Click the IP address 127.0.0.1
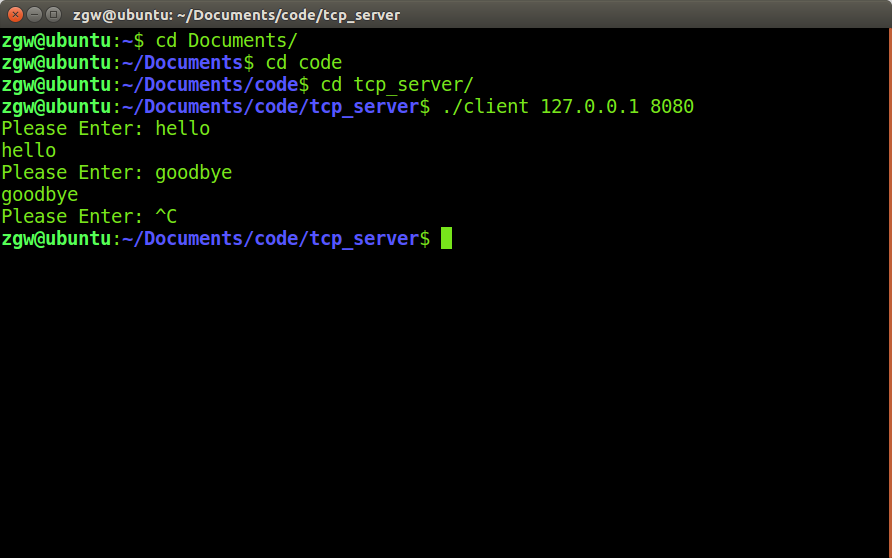The width and height of the screenshot is (892, 558). tap(589, 106)
